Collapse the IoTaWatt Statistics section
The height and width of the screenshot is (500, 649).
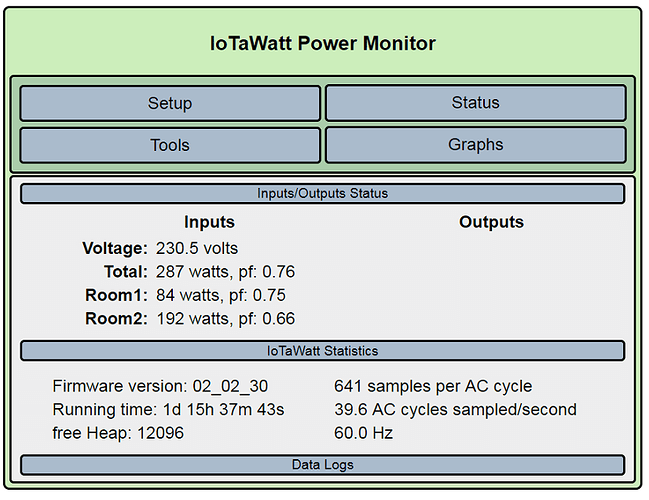[x=322, y=351]
